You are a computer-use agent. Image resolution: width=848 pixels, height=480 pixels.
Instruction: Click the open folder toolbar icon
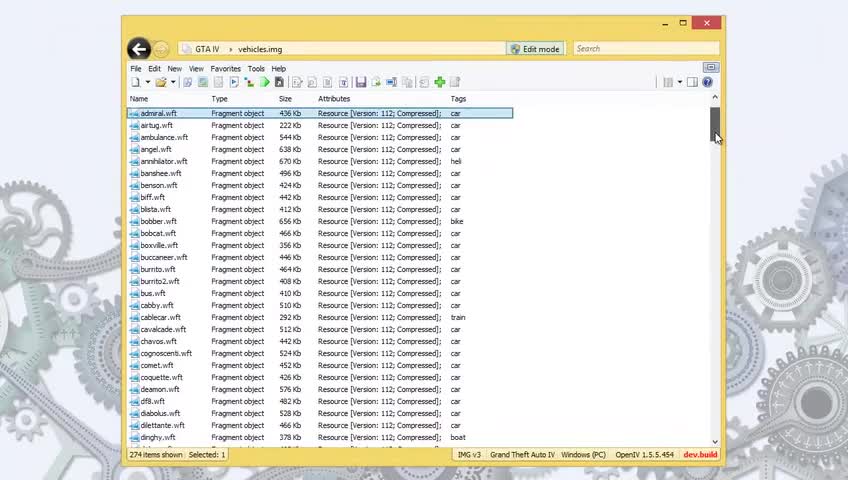(x=161, y=82)
